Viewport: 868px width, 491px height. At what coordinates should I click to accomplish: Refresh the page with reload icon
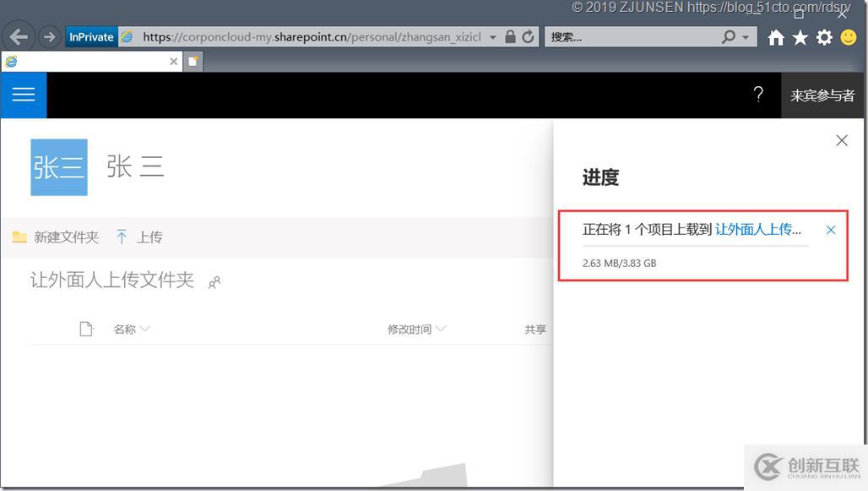point(528,37)
